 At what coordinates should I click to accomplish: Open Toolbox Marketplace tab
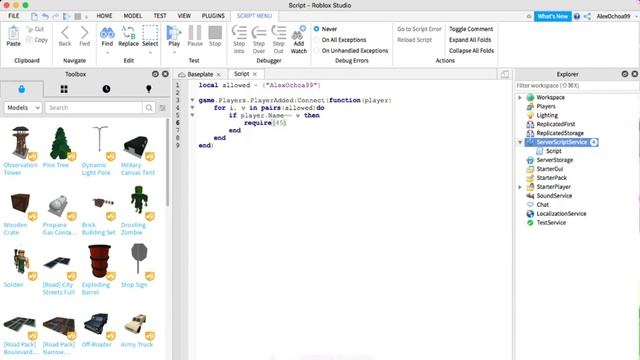(22, 89)
